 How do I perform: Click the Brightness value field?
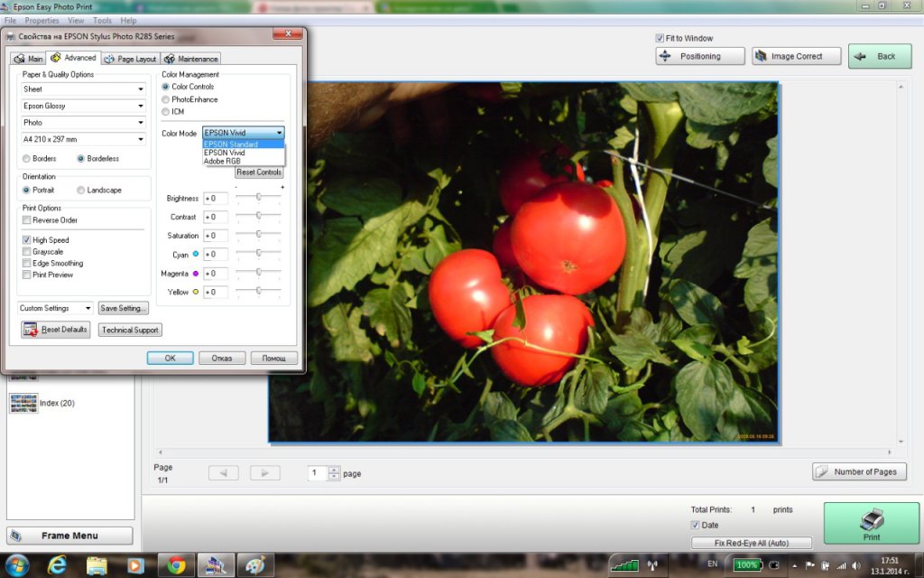(215, 198)
